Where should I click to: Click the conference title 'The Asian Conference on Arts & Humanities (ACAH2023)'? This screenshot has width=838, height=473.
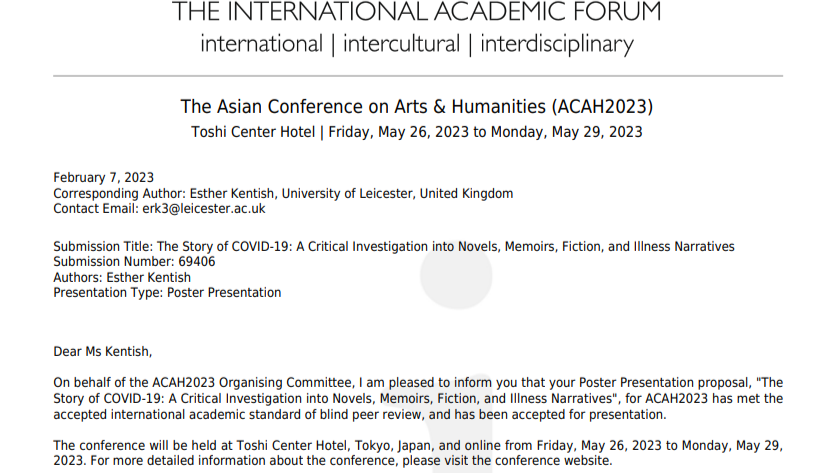pos(417,107)
